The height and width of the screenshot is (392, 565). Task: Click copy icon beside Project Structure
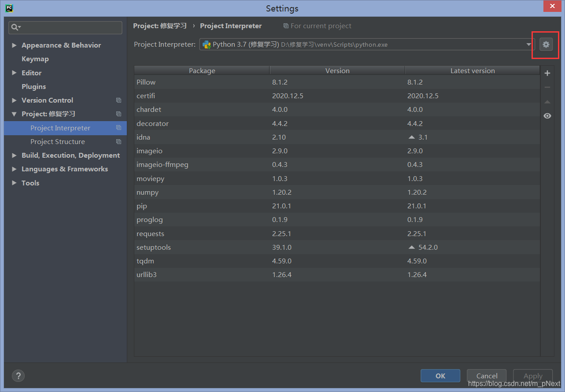118,142
